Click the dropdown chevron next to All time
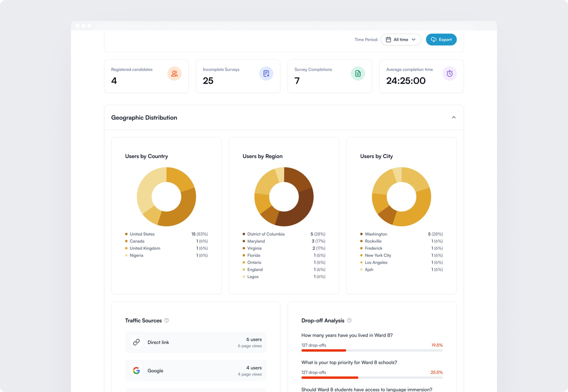This screenshot has width=568, height=392. (414, 39)
